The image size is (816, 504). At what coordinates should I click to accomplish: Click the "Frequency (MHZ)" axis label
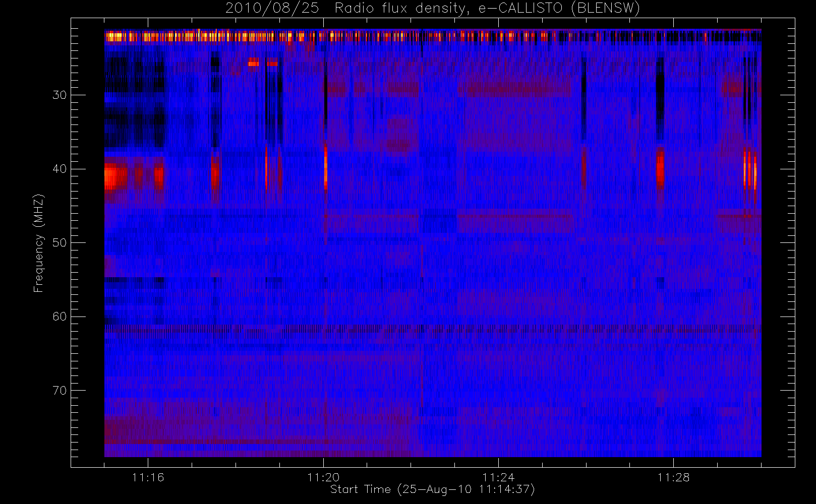pyautogui.click(x=39, y=243)
